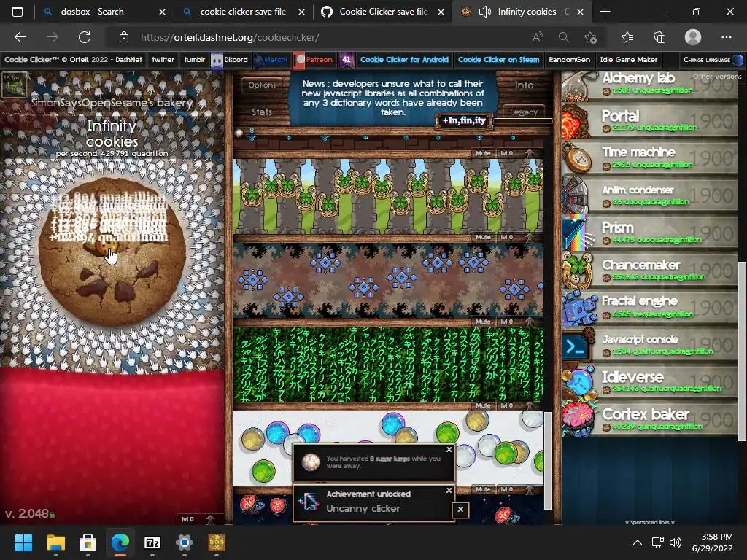Open the browser profile avatar
The image size is (747, 560).
click(693, 37)
